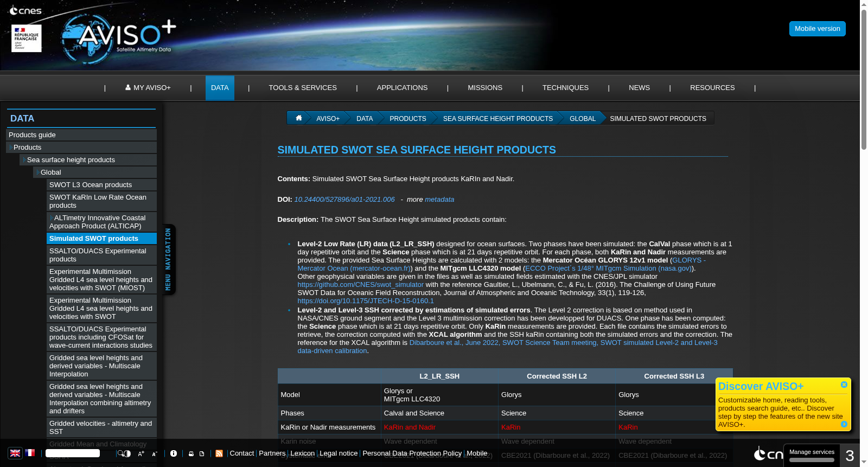This screenshot has width=868, height=467.
Task: Follow the doi.org JTECH-D-15-0160.1 link
Action: (x=366, y=301)
